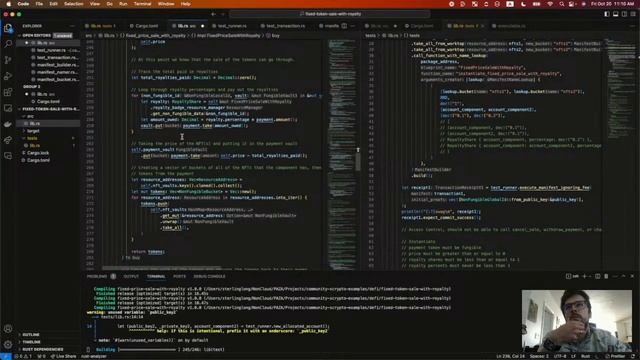Open the Remote Explorer view icon
The width and height of the screenshot is (640, 360).
coord(8,108)
